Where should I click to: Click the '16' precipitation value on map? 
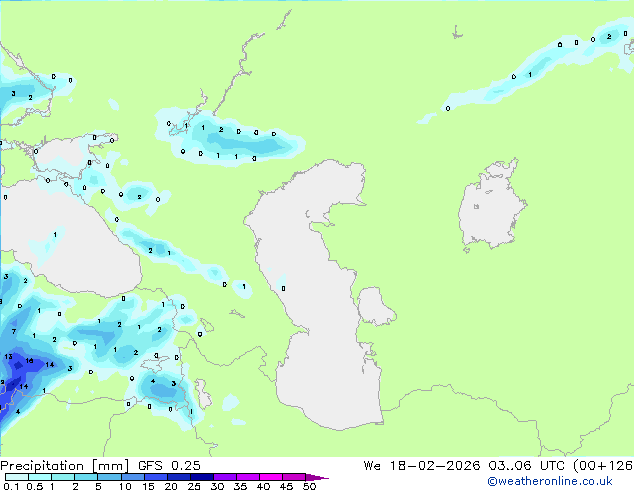tap(29, 360)
